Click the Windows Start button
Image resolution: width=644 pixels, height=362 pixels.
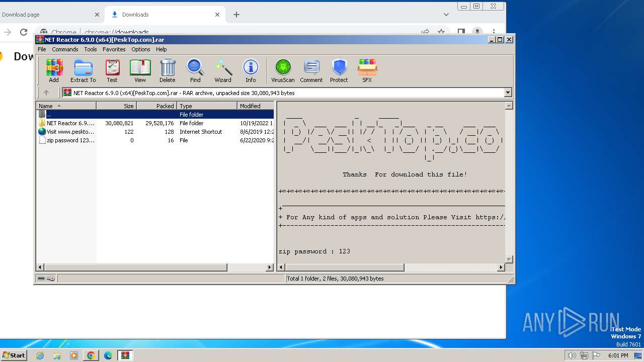[x=14, y=355]
